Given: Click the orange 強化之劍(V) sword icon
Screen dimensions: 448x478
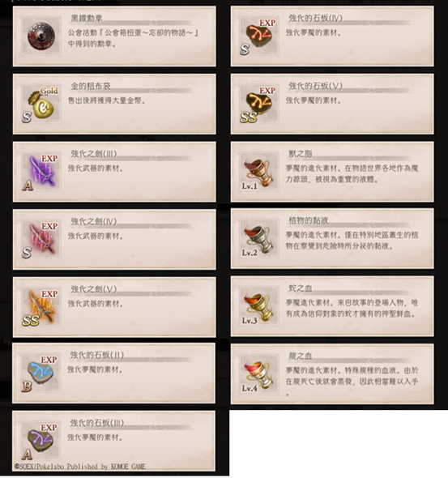Looking at the screenshot, I should pyautogui.click(x=41, y=307).
